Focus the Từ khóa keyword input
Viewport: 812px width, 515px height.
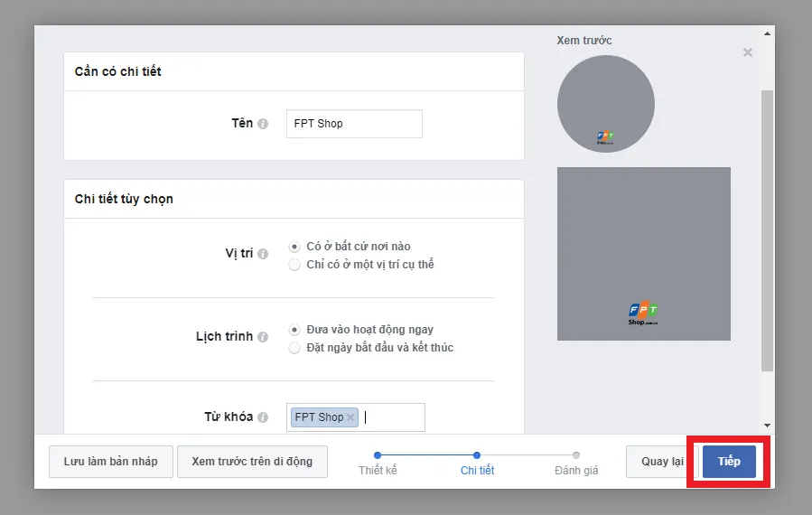click(x=355, y=417)
